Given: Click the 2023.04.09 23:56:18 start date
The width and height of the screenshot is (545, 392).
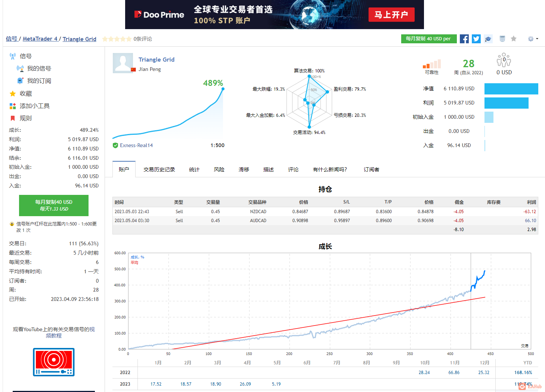Looking at the screenshot, I should point(75,299).
